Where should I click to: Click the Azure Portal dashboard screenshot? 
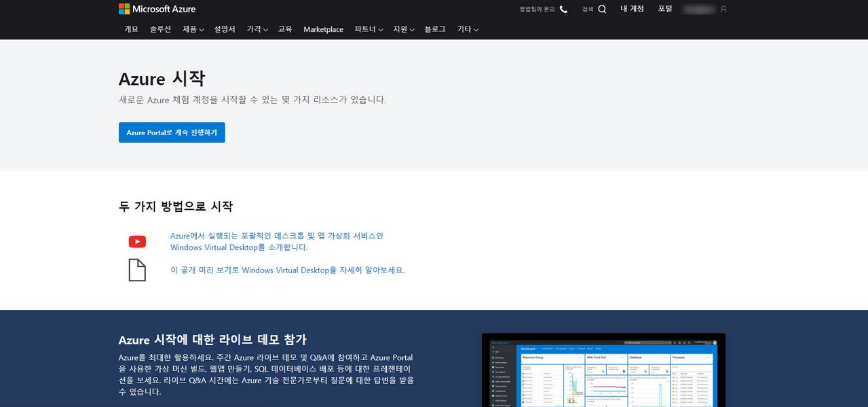coord(603,370)
